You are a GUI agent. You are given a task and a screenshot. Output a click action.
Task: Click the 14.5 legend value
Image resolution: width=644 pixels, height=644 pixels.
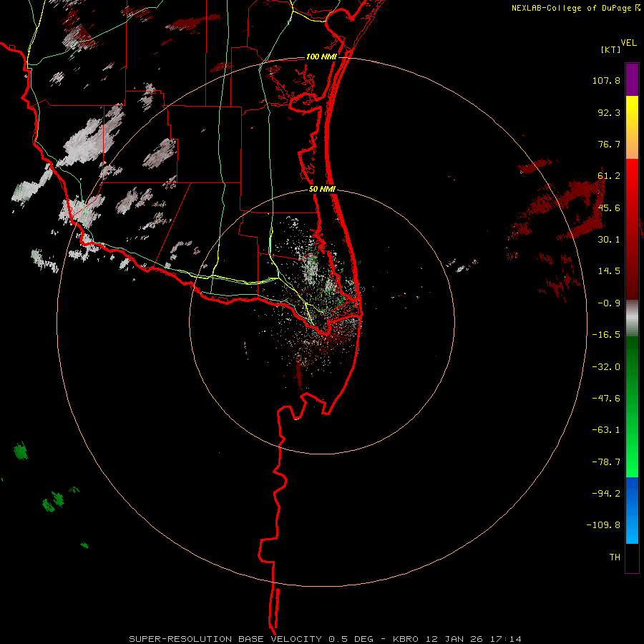(x=609, y=271)
